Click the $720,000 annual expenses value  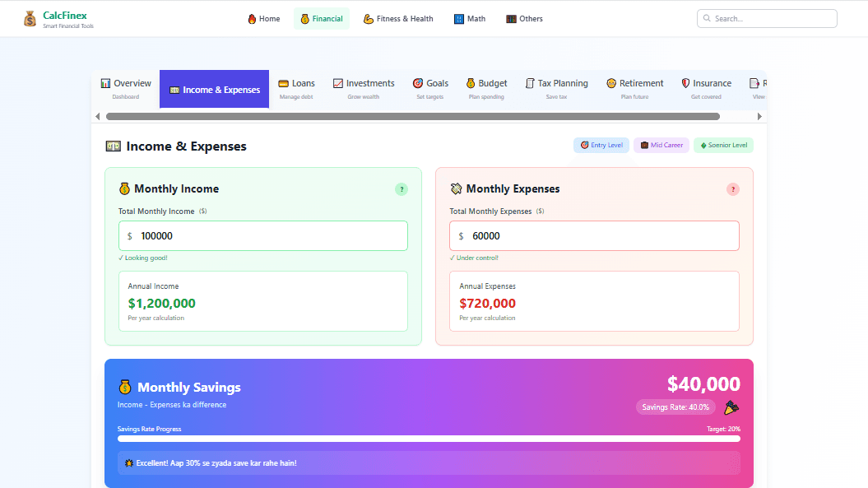coord(487,304)
